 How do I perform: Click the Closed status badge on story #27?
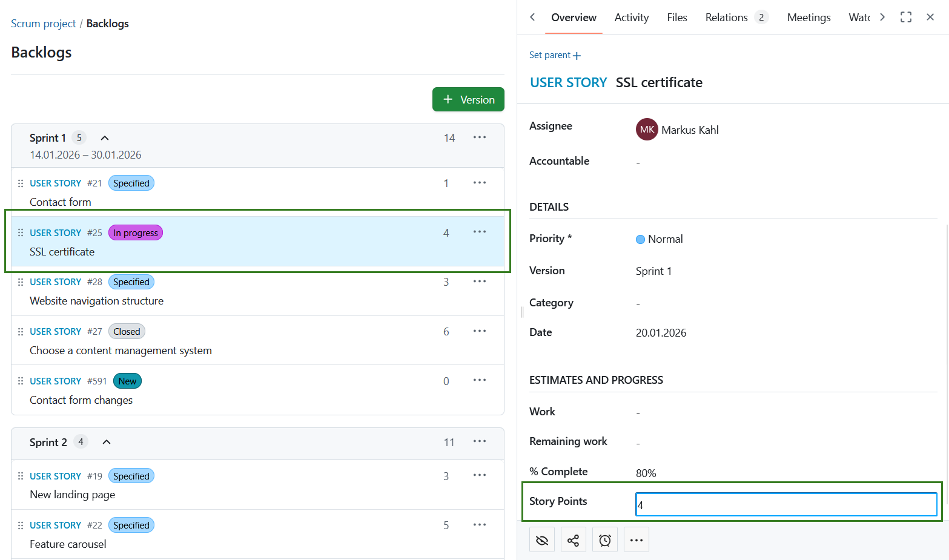[127, 331]
